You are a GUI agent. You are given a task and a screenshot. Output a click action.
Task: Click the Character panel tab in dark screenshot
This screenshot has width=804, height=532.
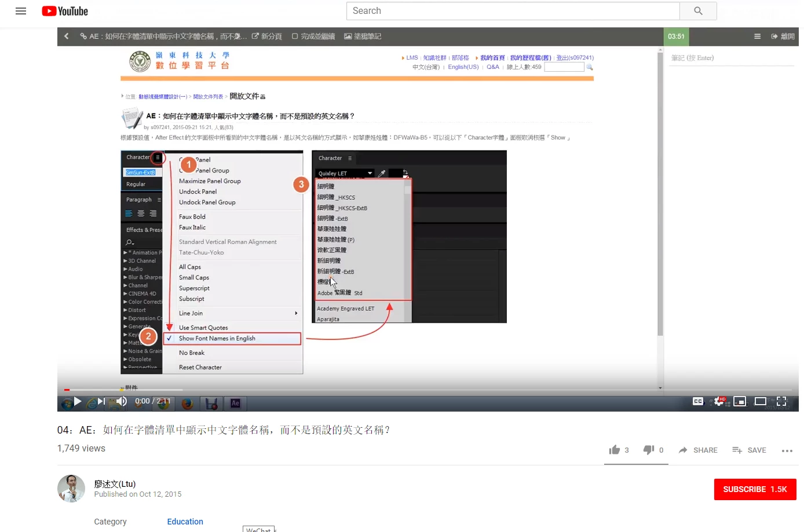click(330, 158)
